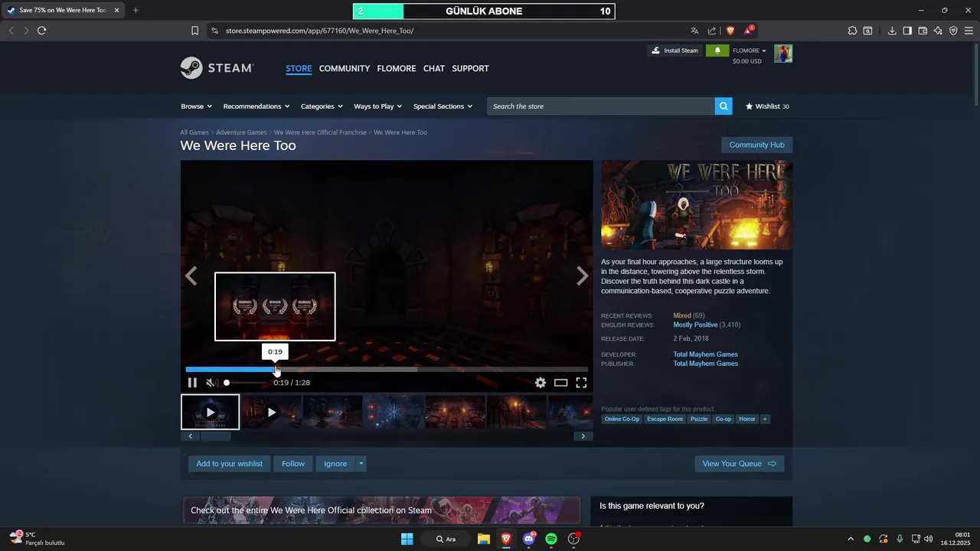This screenshot has height=551, width=980.
Task: Click the Steam logo
Action: coord(217,68)
